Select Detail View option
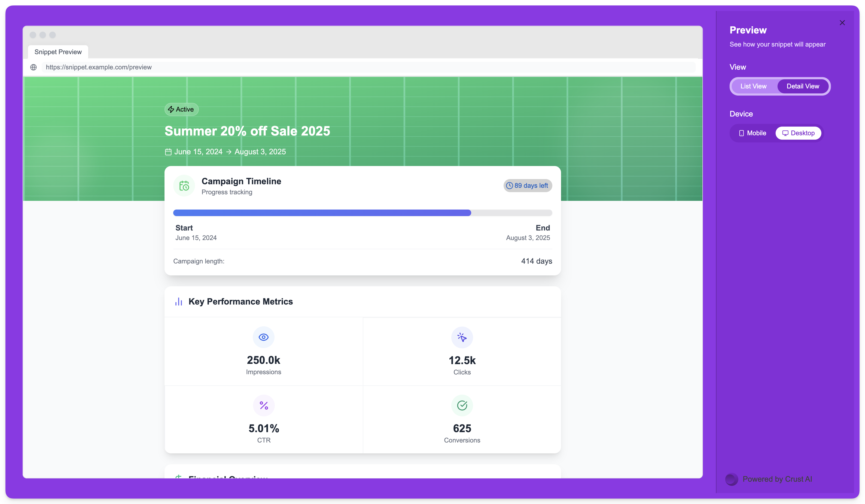 click(x=803, y=86)
